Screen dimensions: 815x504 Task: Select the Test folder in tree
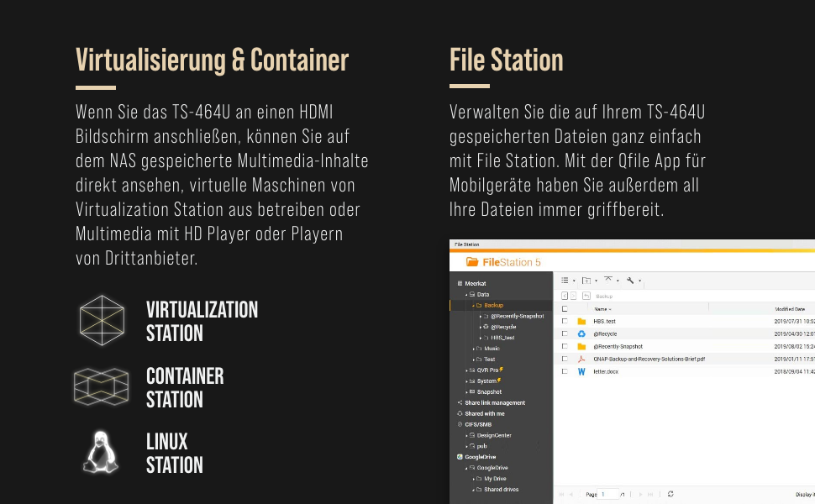[490, 359]
